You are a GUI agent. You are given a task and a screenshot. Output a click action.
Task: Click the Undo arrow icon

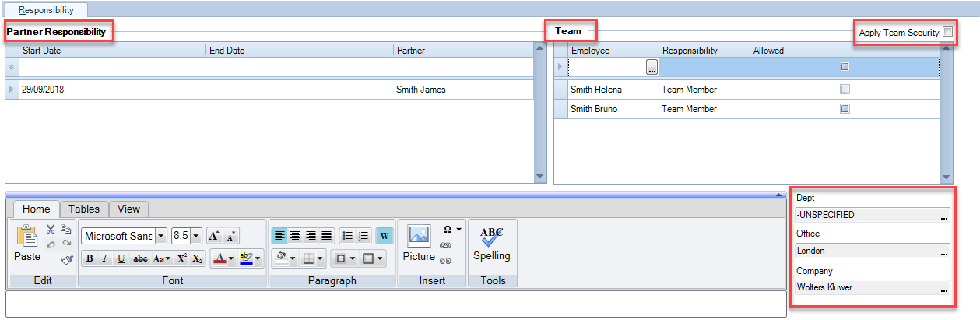click(x=51, y=244)
